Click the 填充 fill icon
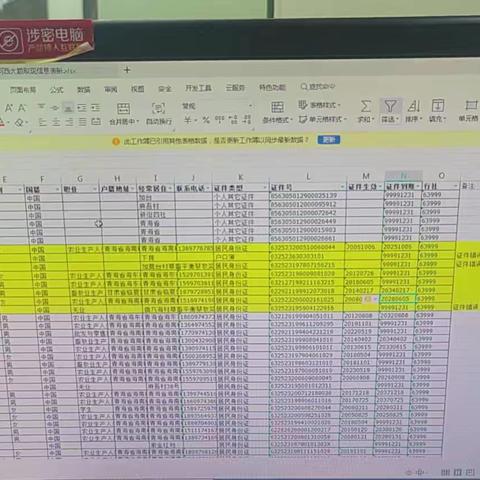This screenshot has height=480, width=480. [x=438, y=105]
